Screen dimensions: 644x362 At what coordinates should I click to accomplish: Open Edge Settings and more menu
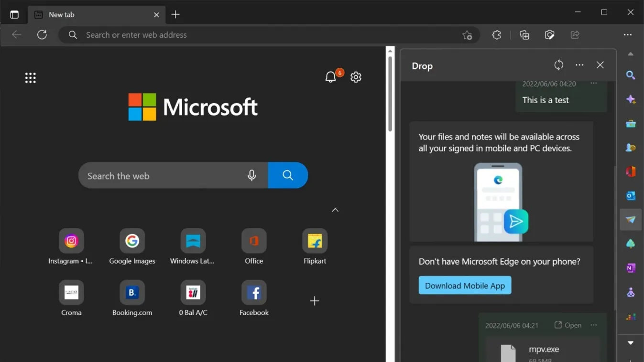[628, 35]
